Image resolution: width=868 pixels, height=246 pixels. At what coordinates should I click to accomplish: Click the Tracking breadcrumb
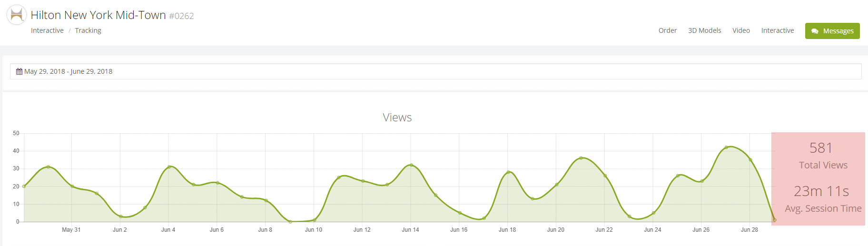click(x=88, y=30)
